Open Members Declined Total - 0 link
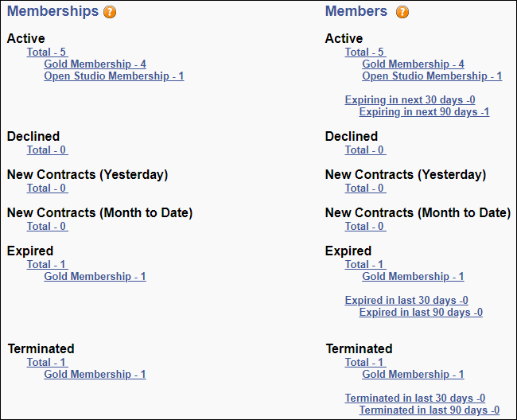 365,150
